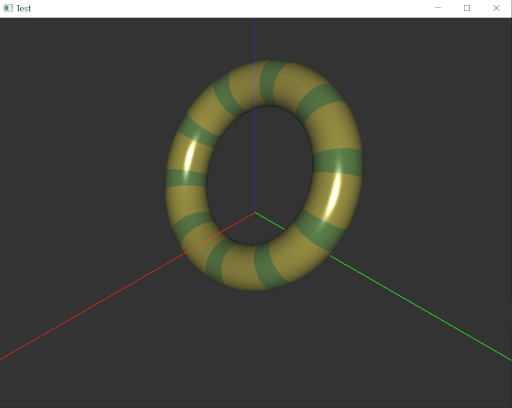This screenshot has height=408, width=512.
Task: Click the app icon in title bar
Action: tap(8, 8)
